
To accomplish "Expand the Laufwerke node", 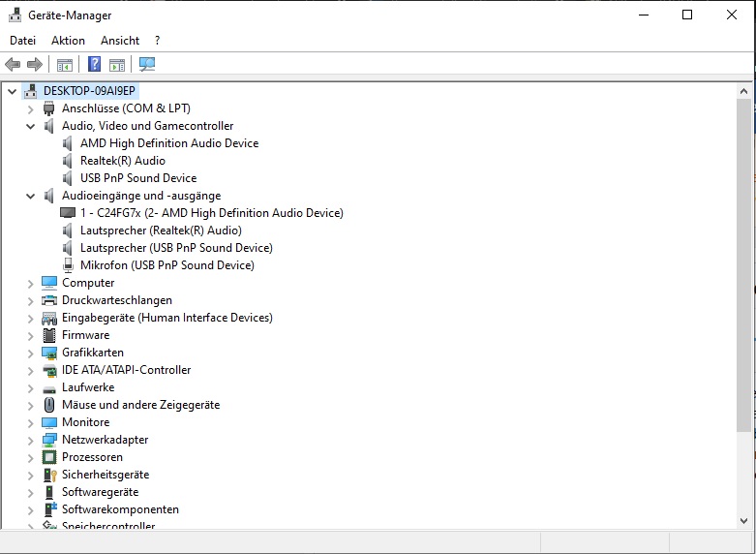I will 30,388.
